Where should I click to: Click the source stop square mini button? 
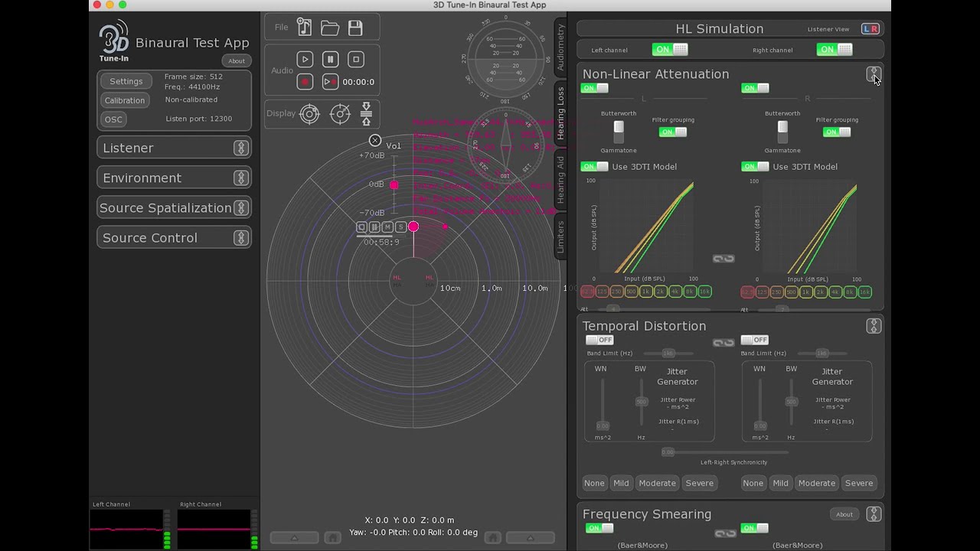(361, 227)
